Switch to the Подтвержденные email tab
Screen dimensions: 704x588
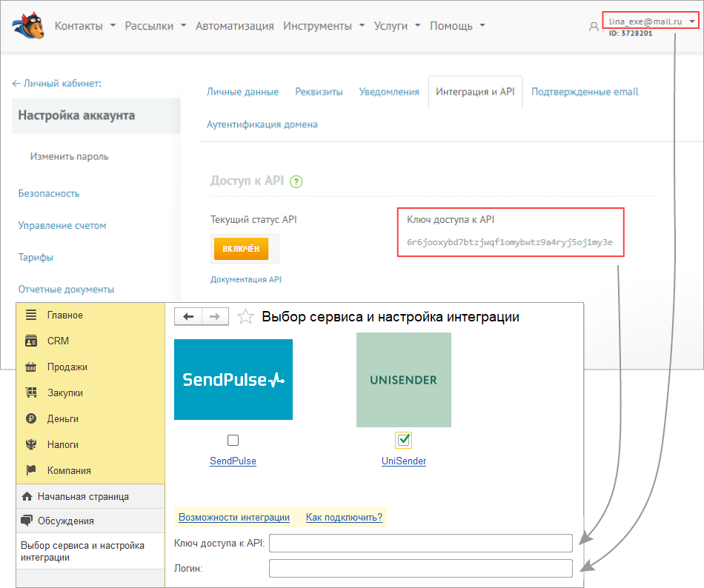[x=585, y=92]
